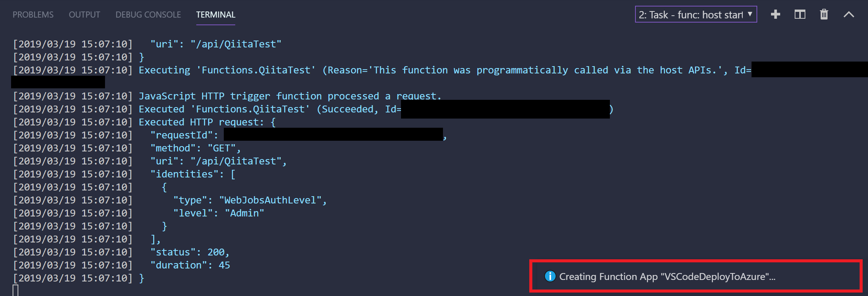Kill the active terminal with the trash icon
Screen dimensions: 868x296
point(824,14)
